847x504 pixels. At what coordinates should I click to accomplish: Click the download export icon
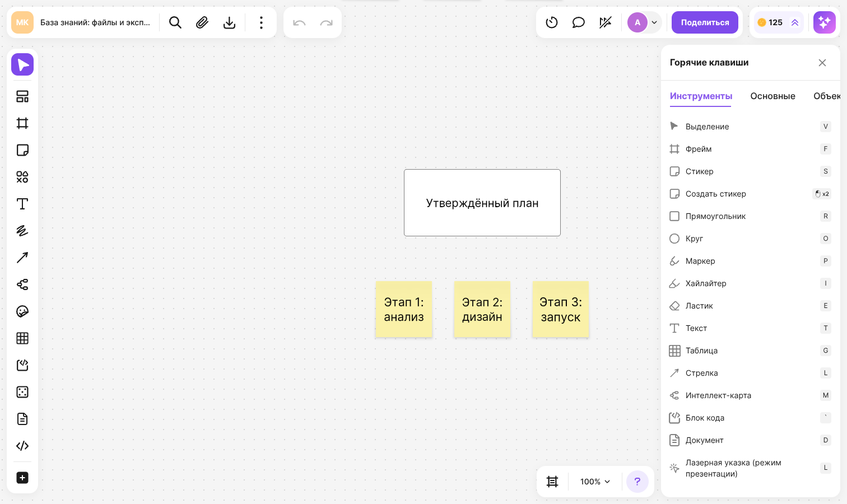[x=229, y=22]
